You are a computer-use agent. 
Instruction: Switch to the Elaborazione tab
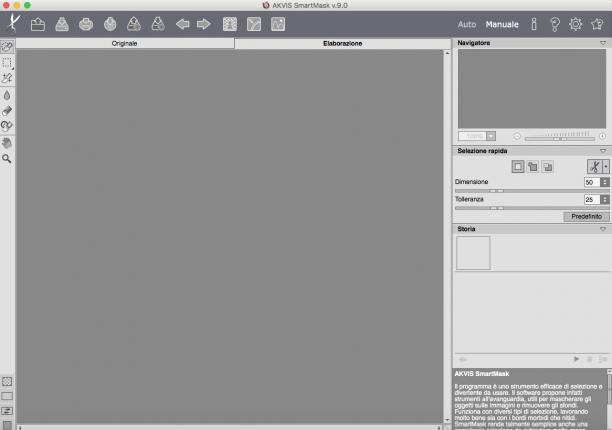(342, 43)
